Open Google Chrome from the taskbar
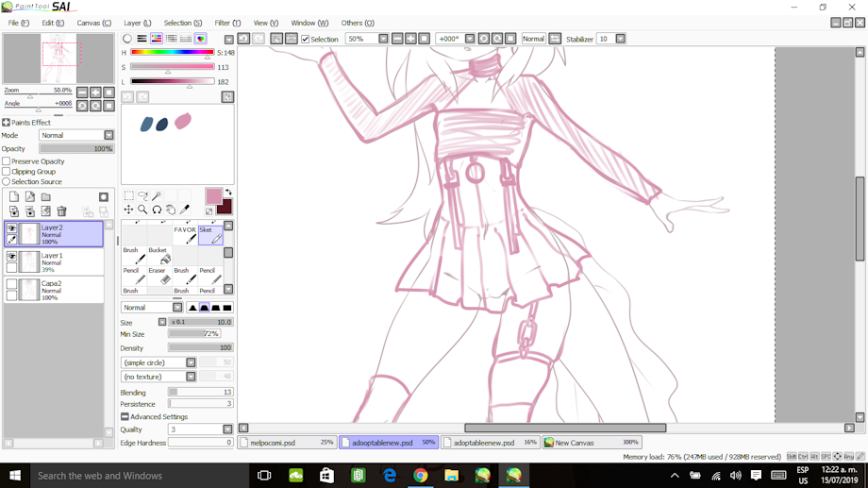 tap(420, 476)
